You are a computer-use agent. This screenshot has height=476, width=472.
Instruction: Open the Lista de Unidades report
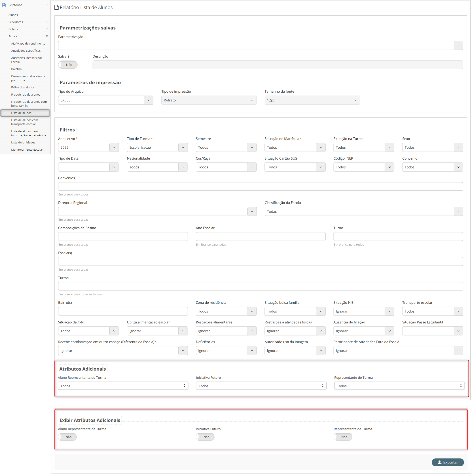point(23,142)
